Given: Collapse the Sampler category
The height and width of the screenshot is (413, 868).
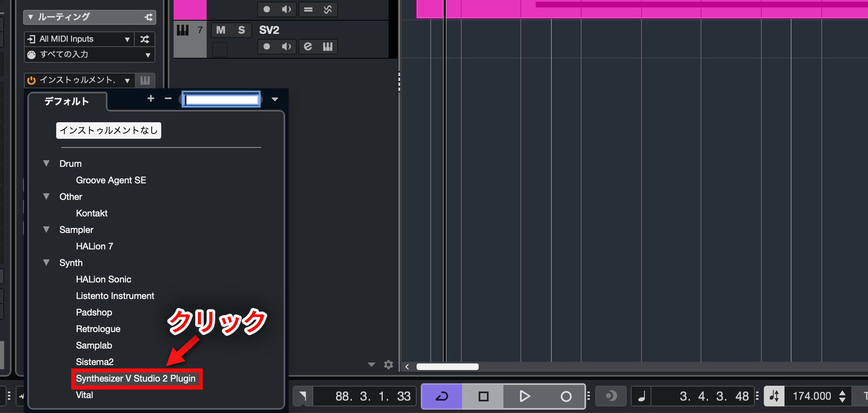Looking at the screenshot, I should (46, 230).
